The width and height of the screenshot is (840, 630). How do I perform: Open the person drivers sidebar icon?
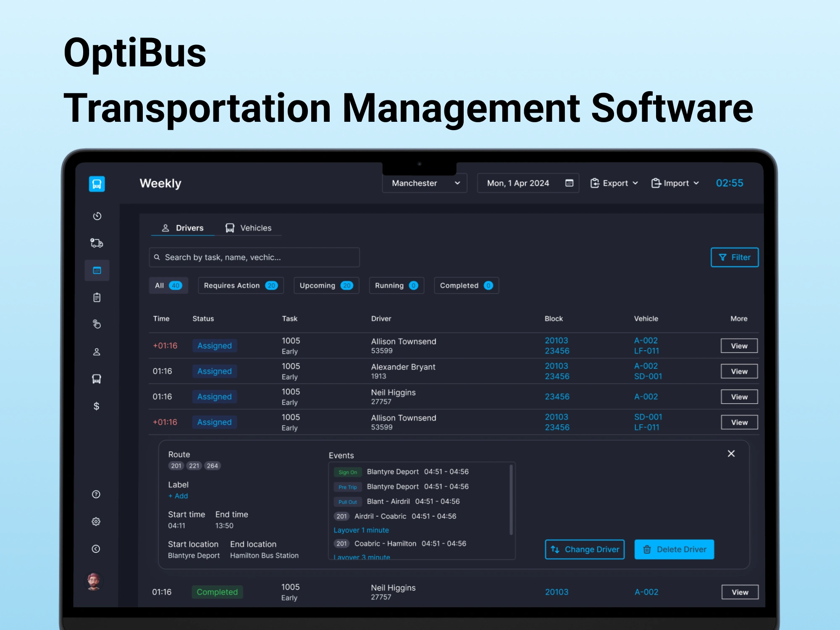[x=97, y=352]
